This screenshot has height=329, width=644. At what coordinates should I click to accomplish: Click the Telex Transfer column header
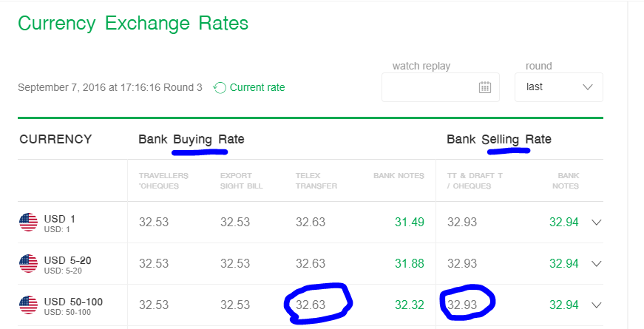coord(316,180)
